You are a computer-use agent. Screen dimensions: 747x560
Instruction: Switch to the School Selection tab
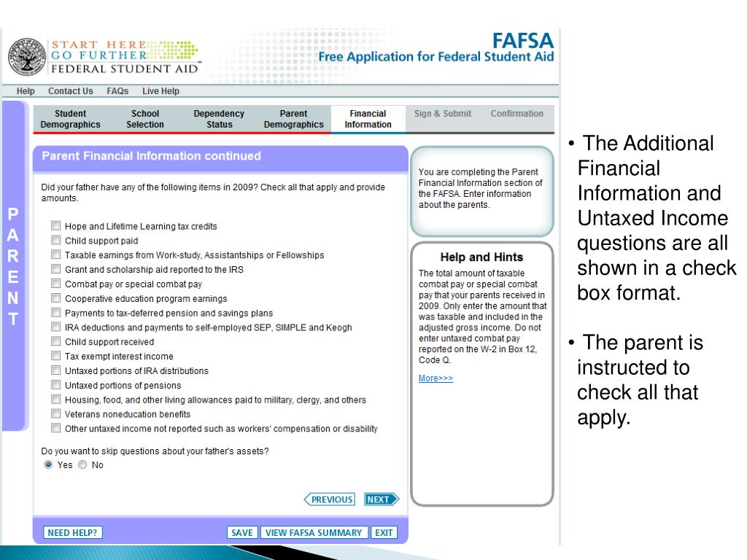pos(145,119)
